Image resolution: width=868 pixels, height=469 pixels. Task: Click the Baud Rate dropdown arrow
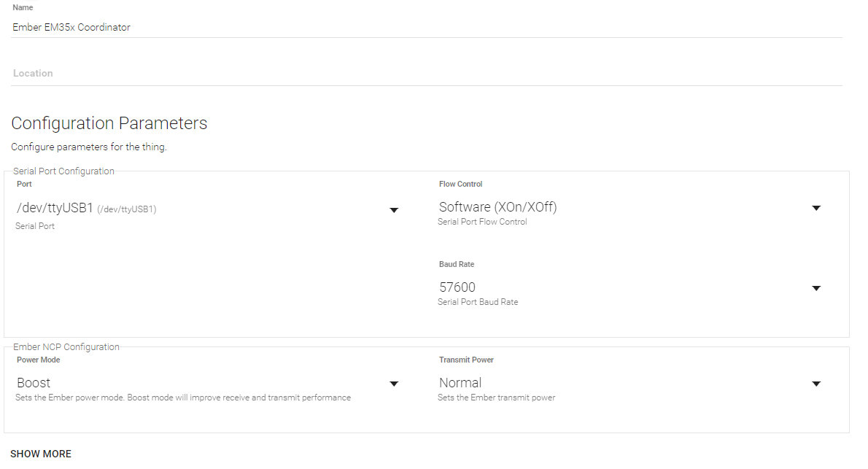(x=816, y=288)
